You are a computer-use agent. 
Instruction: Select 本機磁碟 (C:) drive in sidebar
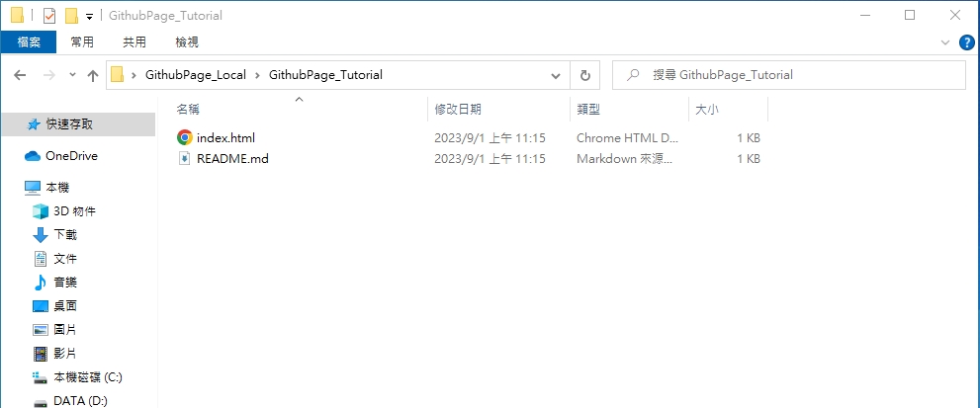[87, 377]
